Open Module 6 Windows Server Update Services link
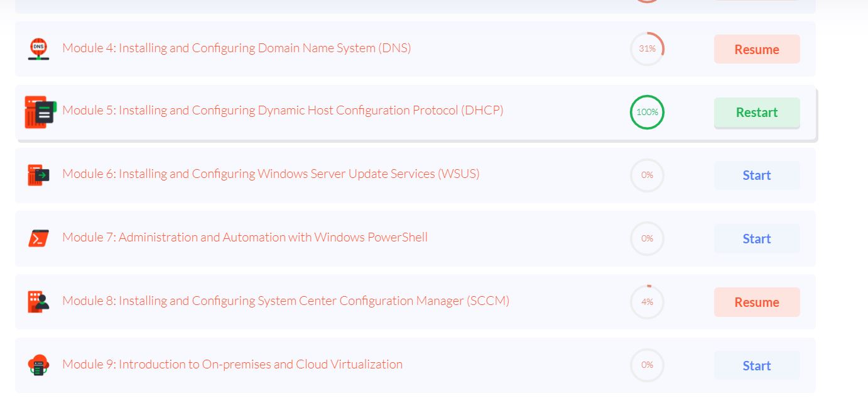 coord(271,174)
